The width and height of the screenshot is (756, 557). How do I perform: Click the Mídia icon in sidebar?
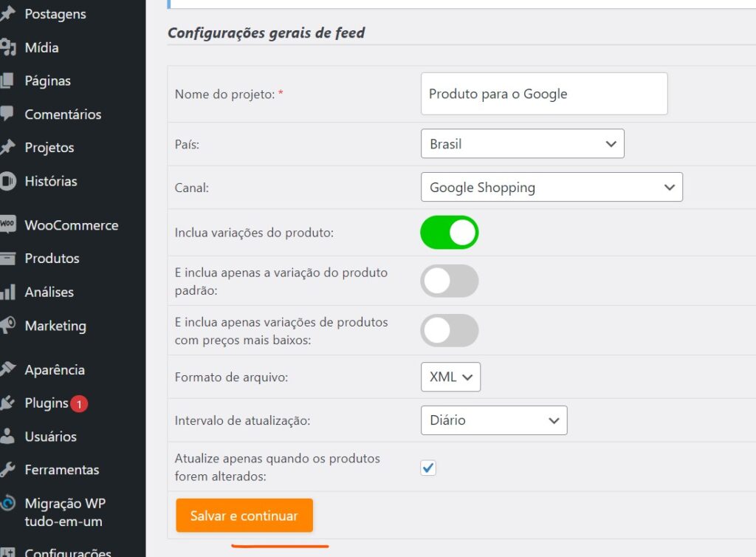8,48
